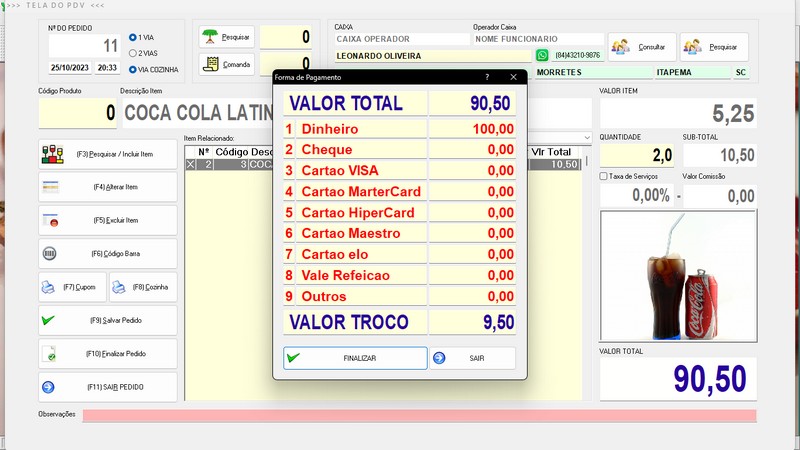The height and width of the screenshot is (450, 800).
Task: Click the Consultar people icon button
Action: pyautogui.click(x=642, y=47)
